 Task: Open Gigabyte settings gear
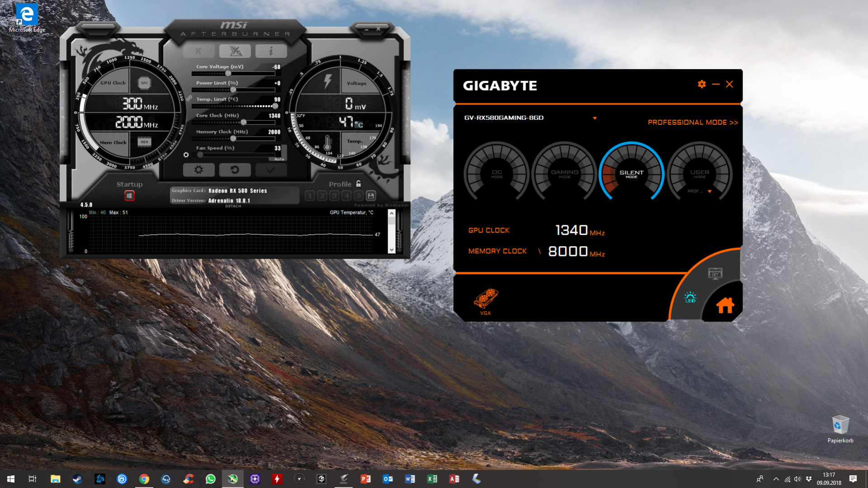(x=702, y=84)
